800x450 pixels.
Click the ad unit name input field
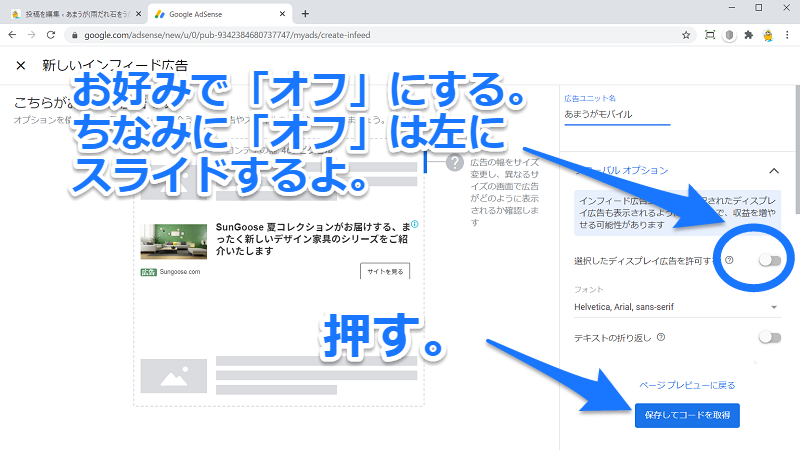click(x=617, y=117)
